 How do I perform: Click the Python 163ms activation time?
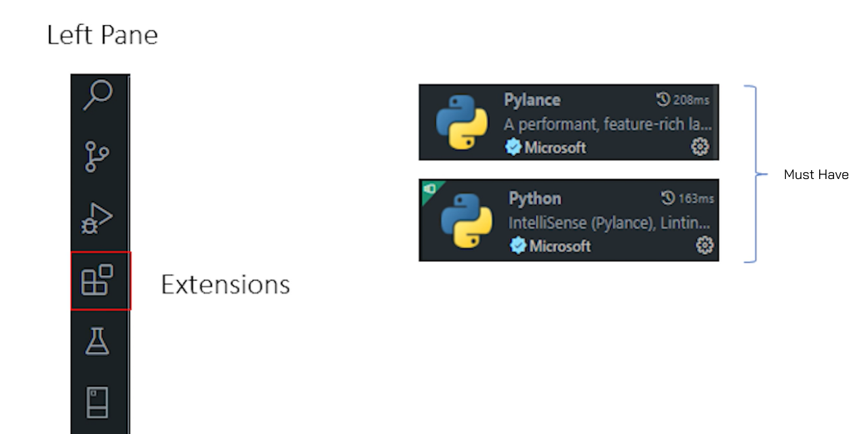[688, 199]
